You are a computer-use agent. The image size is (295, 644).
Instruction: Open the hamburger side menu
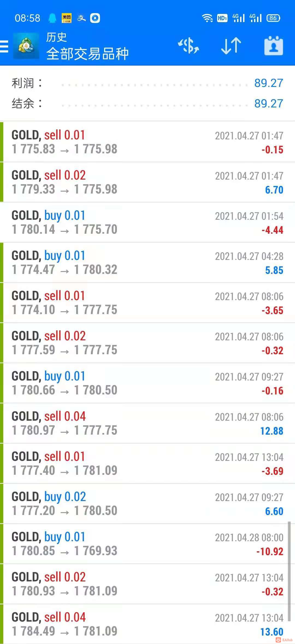[x=4, y=46]
